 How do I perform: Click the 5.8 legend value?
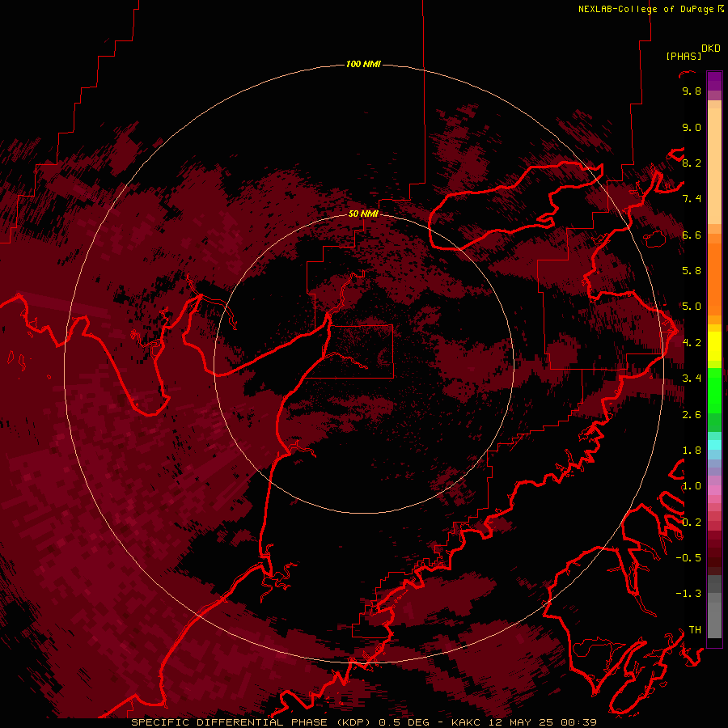(692, 271)
